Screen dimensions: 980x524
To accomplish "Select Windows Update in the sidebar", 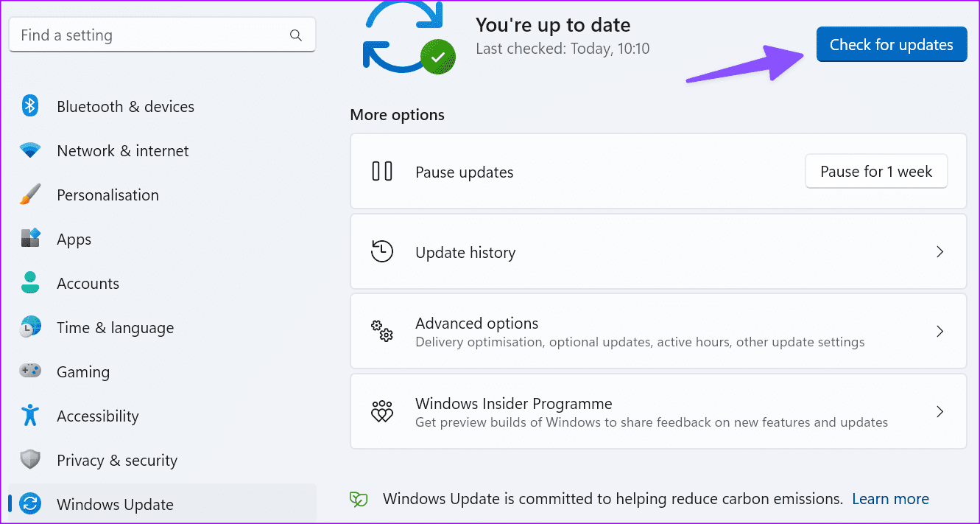I will click(115, 504).
